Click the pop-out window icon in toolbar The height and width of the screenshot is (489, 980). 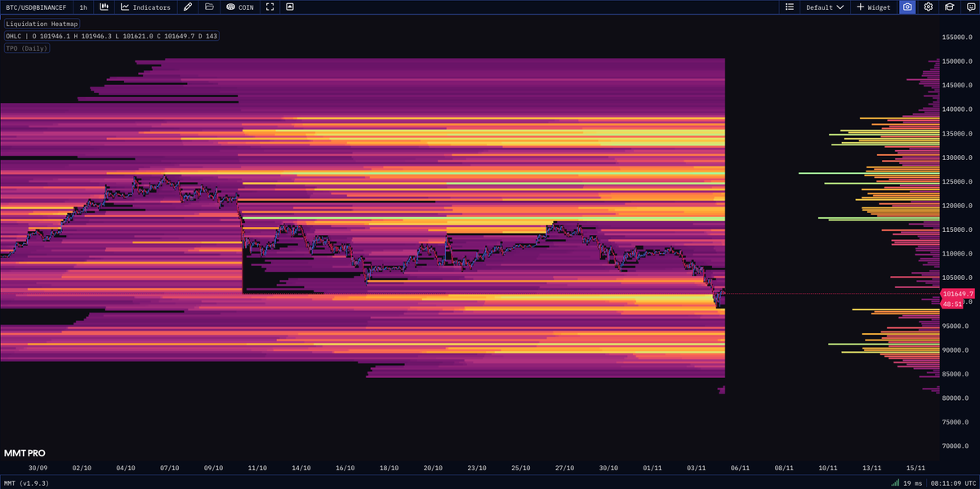click(x=290, y=7)
